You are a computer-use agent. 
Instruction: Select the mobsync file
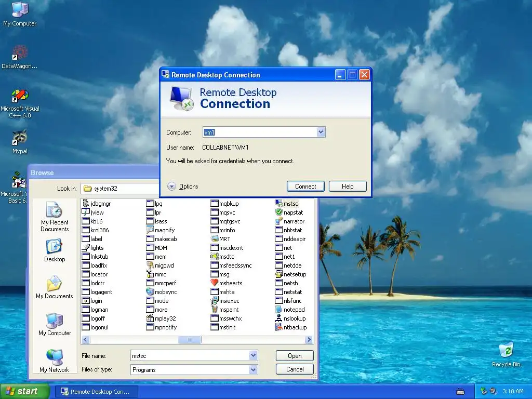[162, 292]
